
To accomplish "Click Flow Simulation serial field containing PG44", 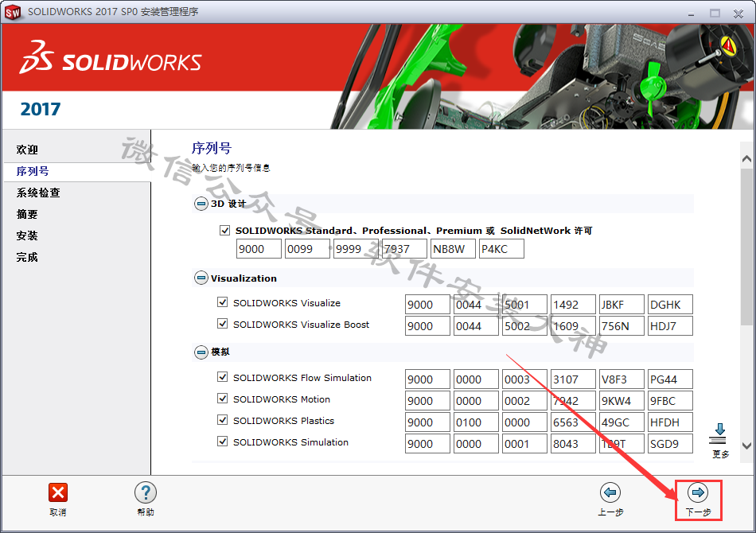I will point(671,379).
